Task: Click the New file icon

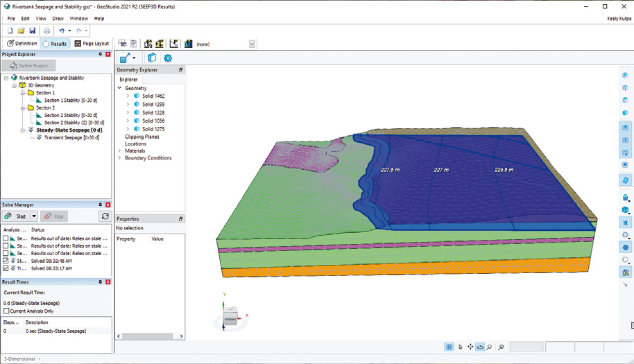Action: point(10,31)
